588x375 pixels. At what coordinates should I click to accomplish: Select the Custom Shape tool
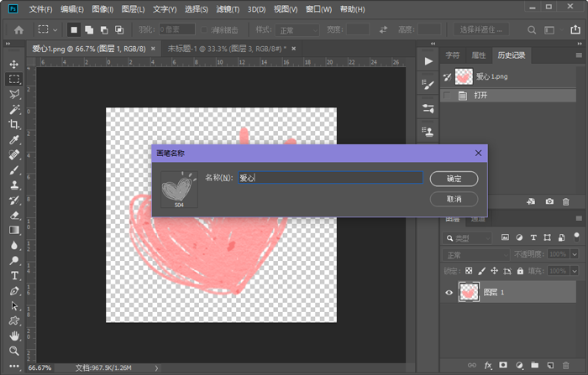pyautogui.click(x=14, y=320)
